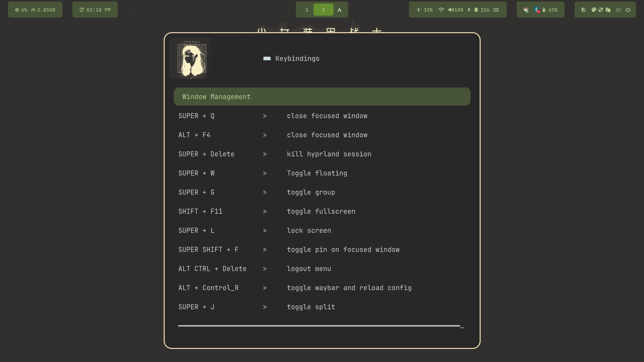Select the toggle group entry
Viewport: 644px width, 362px height.
click(322, 192)
